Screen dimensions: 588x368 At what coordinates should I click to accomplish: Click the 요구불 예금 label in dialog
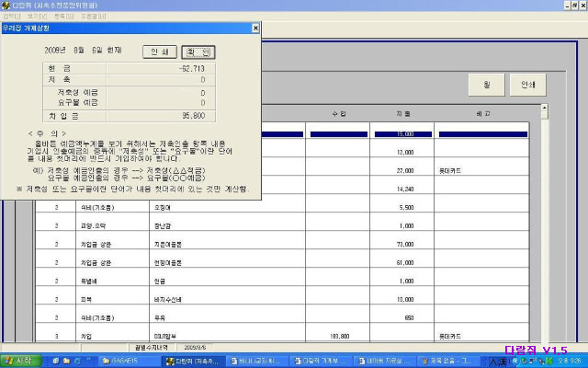pyautogui.click(x=77, y=102)
